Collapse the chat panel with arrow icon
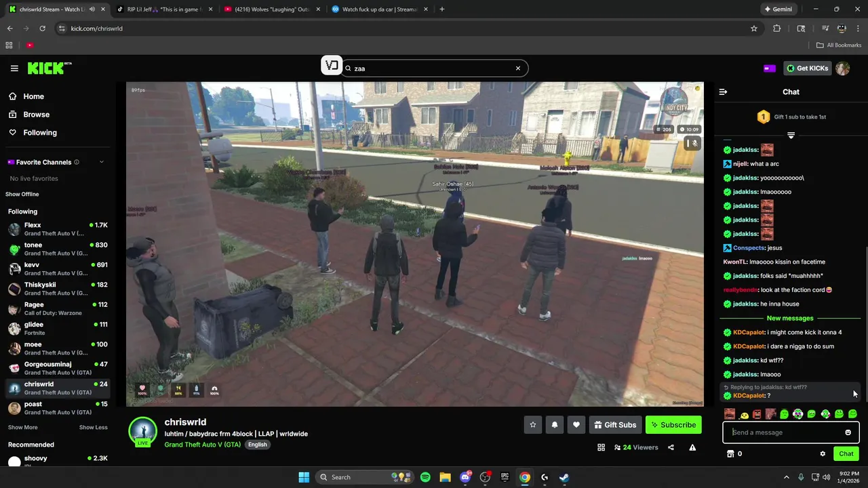 (x=723, y=91)
